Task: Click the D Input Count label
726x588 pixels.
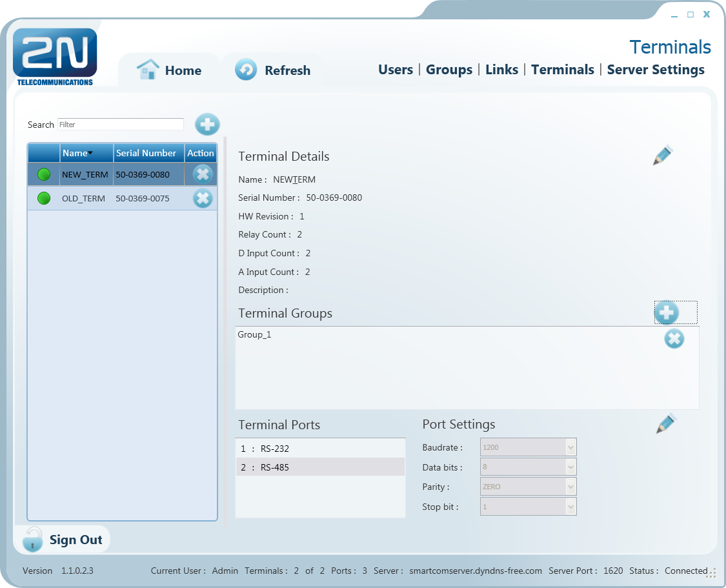Action: tap(268, 253)
